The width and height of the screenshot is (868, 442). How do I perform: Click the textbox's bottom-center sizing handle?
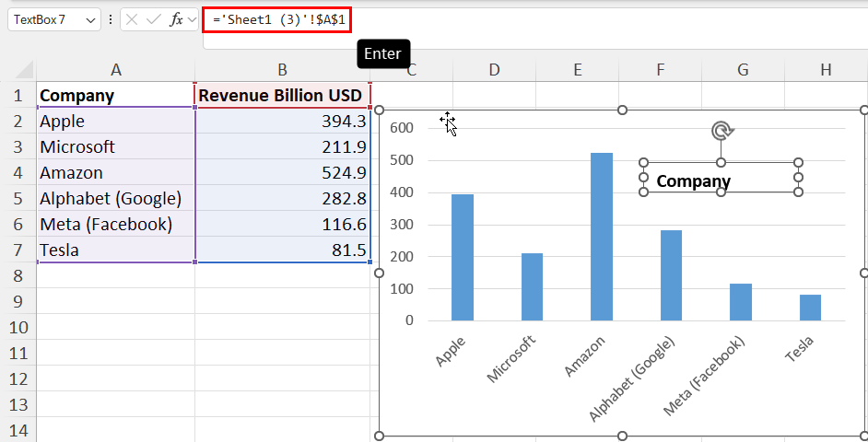click(721, 192)
